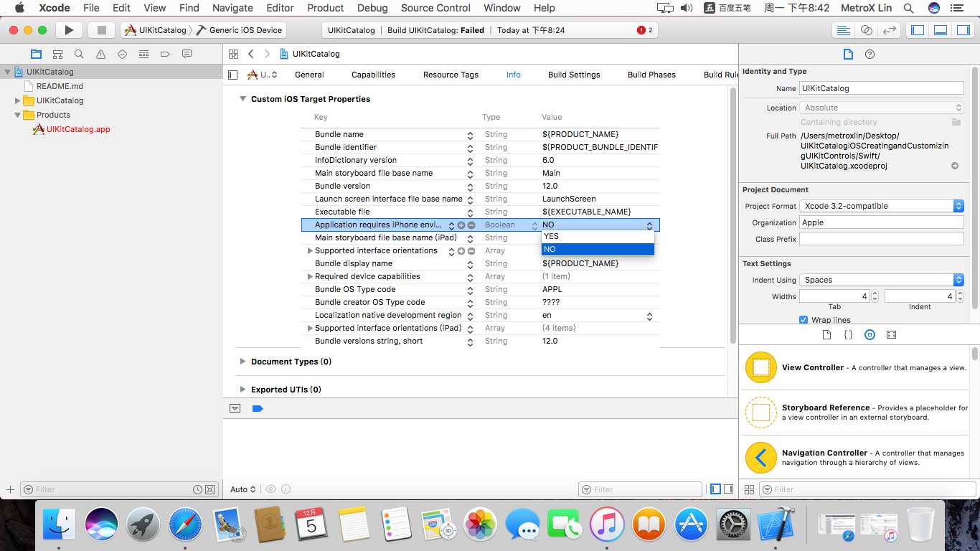Open Localization native development region dropdown
Viewport: 980px width, 551px height.
click(649, 316)
